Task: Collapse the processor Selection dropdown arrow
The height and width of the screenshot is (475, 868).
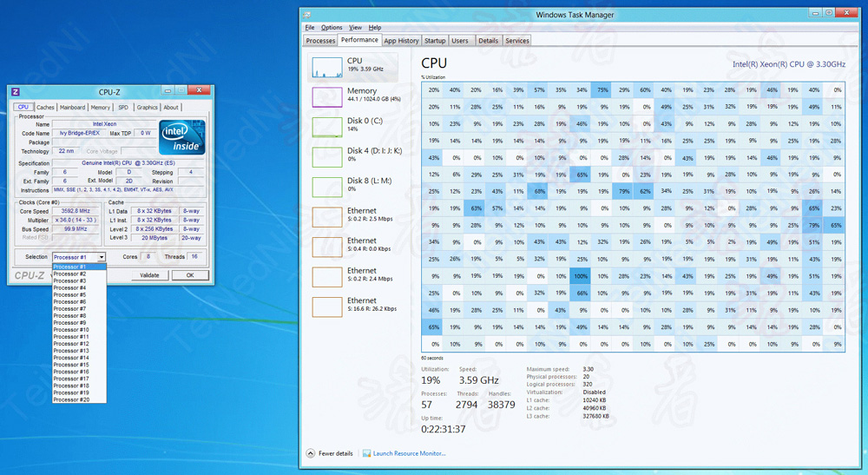Action: click(102, 257)
